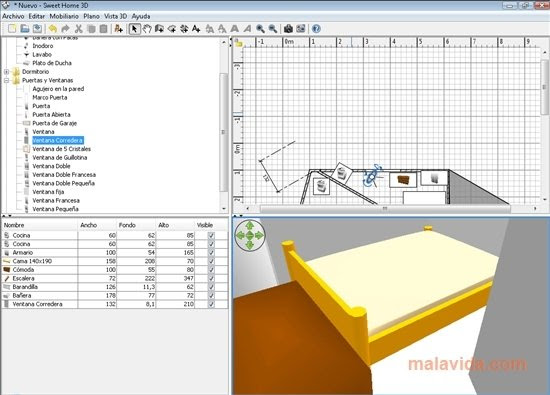Click the New home toolbar icon
The height and width of the screenshot is (395, 550).
pyautogui.click(x=12, y=29)
